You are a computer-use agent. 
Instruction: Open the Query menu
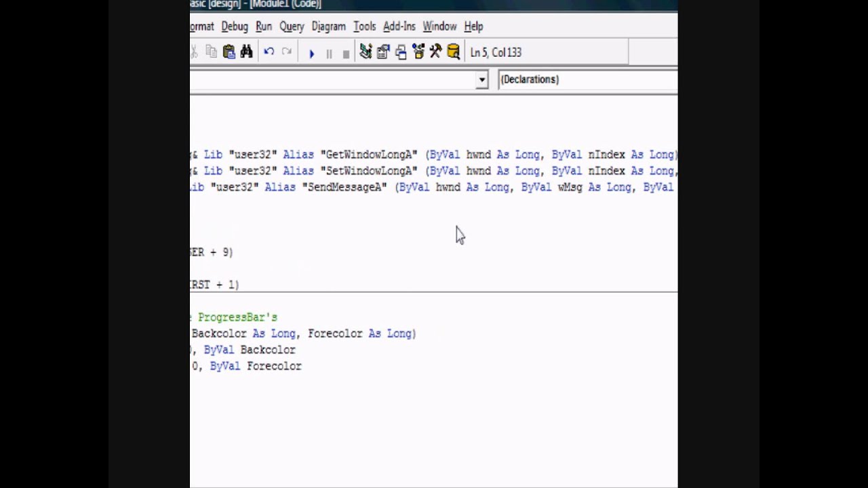[x=292, y=26]
